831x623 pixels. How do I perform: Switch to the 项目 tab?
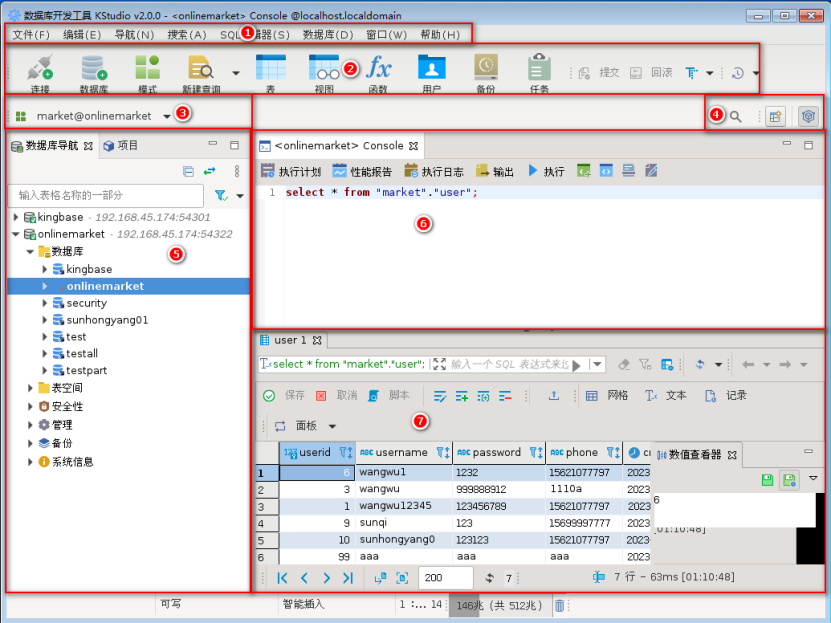121,146
